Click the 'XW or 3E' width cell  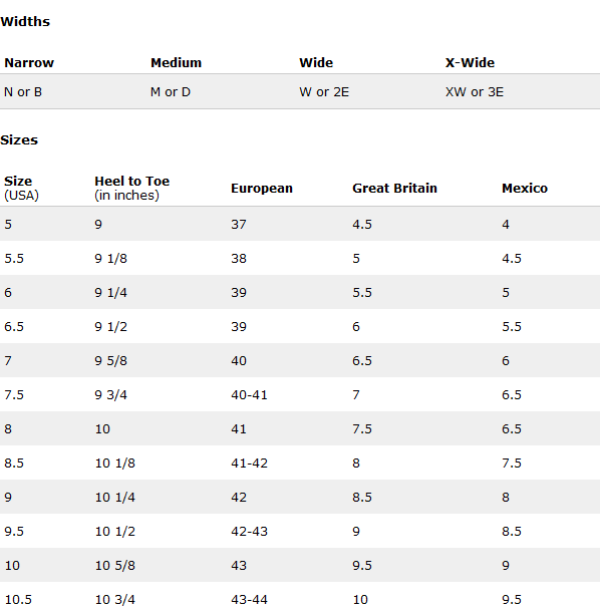click(x=474, y=92)
